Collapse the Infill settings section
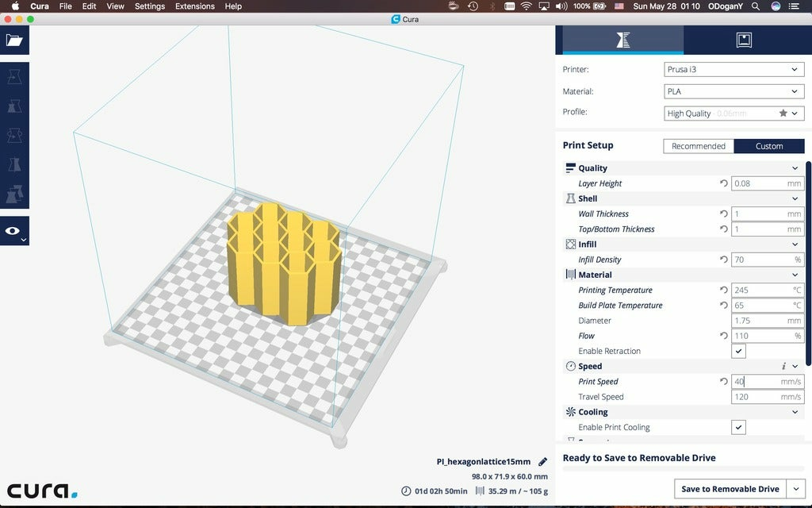This screenshot has height=508, width=812. (795, 244)
